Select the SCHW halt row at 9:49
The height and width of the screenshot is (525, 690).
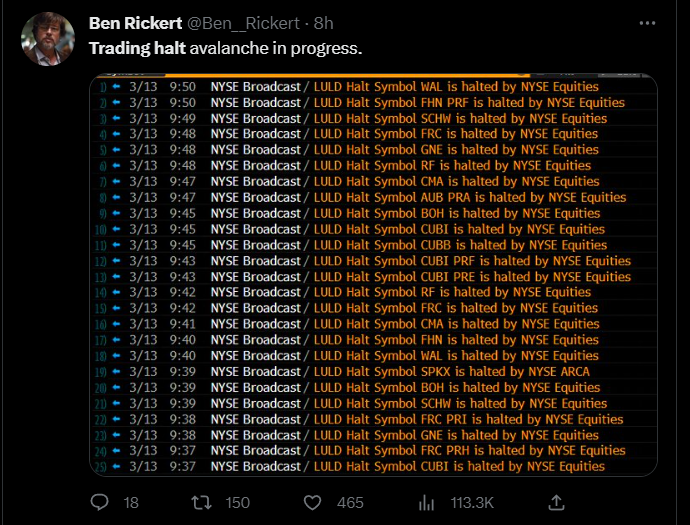(373, 118)
